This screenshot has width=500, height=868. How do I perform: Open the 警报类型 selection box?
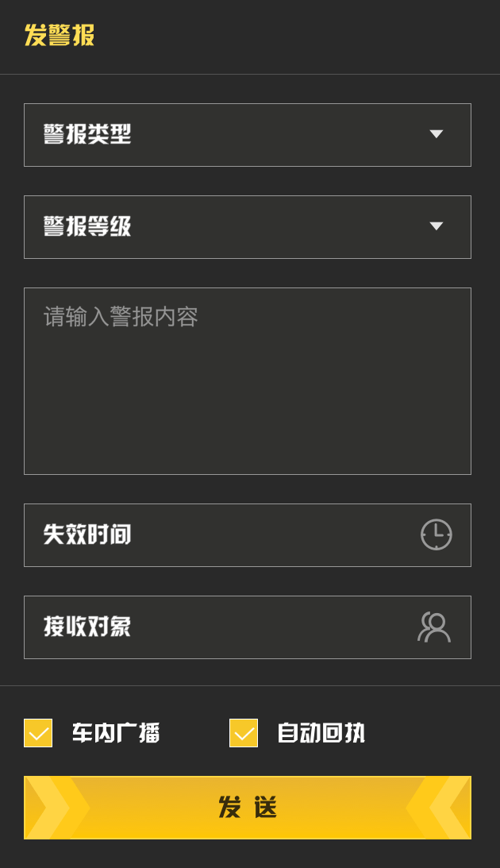248,135
